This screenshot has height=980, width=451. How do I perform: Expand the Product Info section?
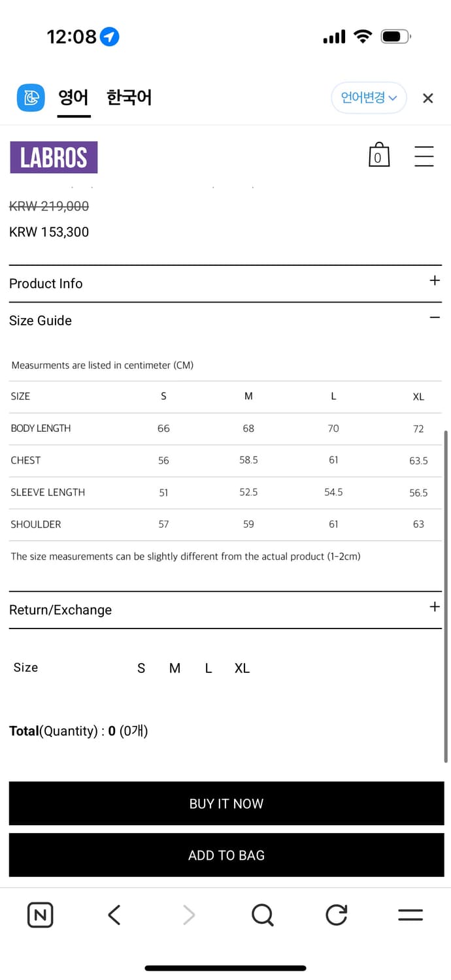pos(435,281)
